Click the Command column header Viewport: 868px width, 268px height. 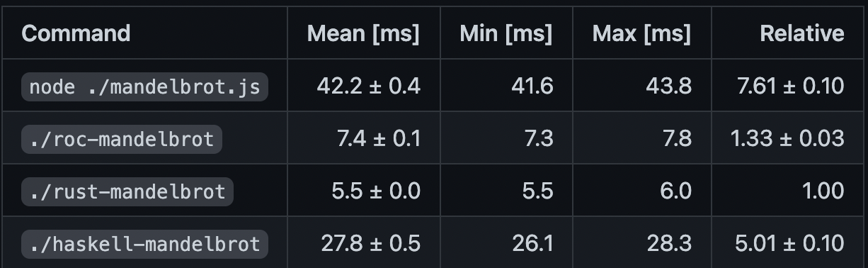76,33
